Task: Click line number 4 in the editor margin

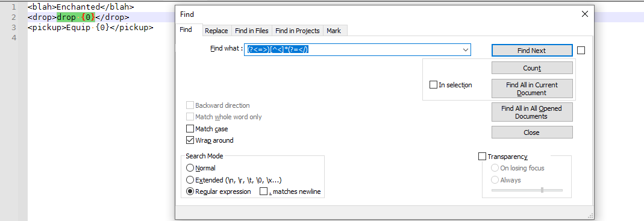Action: click(14, 38)
